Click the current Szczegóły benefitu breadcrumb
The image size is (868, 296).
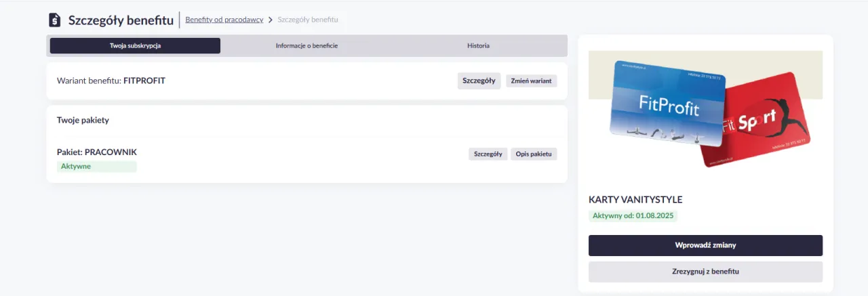[307, 20]
